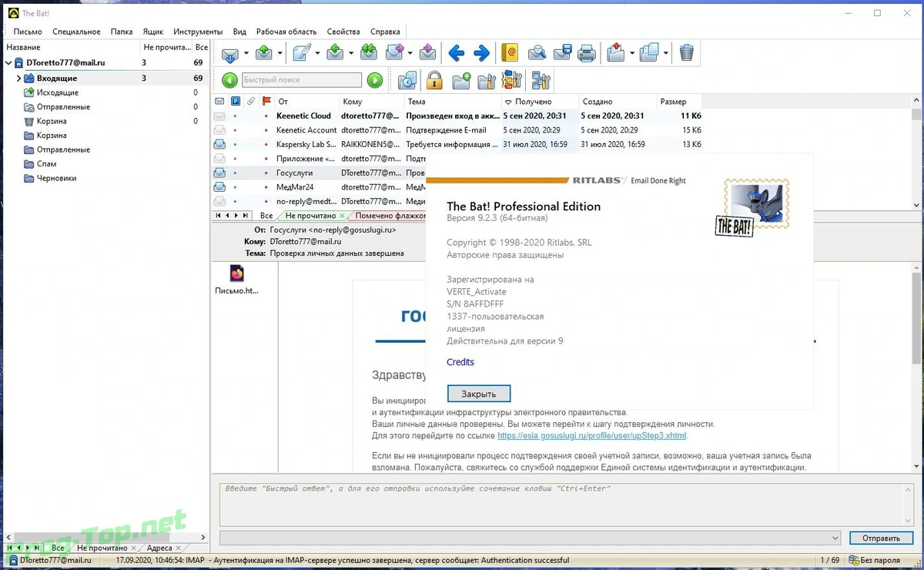The height and width of the screenshot is (570, 924).
Task: Click the Copy to folder icon
Action: 649,53
